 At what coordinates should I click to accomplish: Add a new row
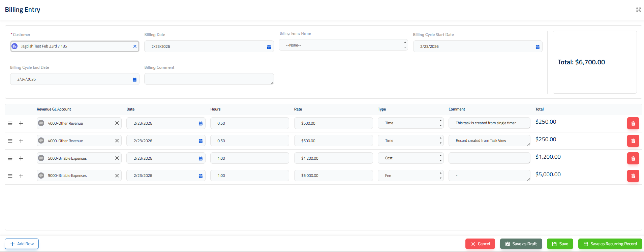(x=22, y=244)
